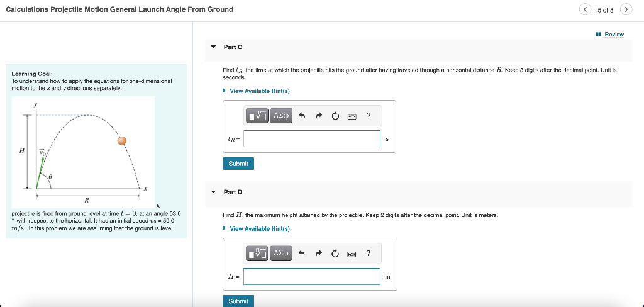Open Greek symbols palette in Part D
Image resolution: width=644 pixels, height=307 pixels.
pyautogui.click(x=281, y=253)
